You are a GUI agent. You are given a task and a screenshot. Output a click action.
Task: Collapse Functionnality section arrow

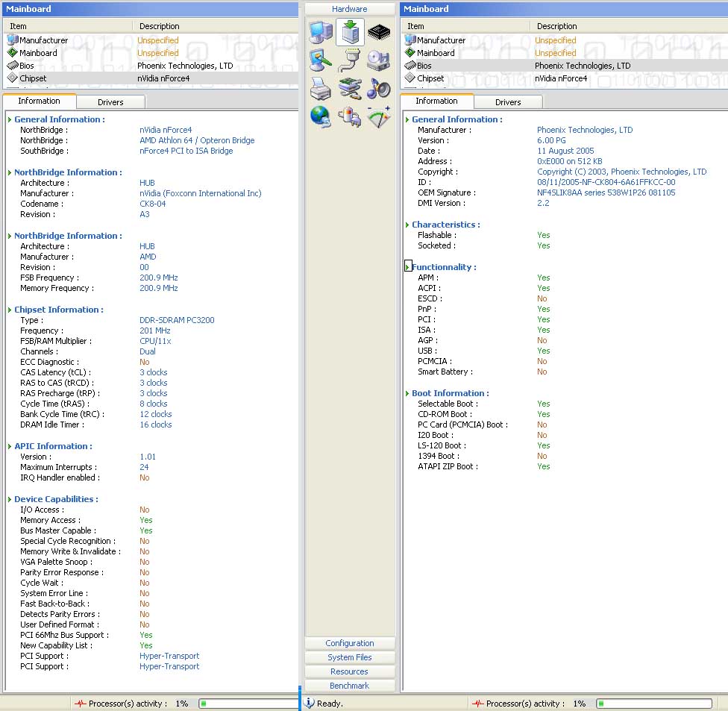[x=408, y=267]
